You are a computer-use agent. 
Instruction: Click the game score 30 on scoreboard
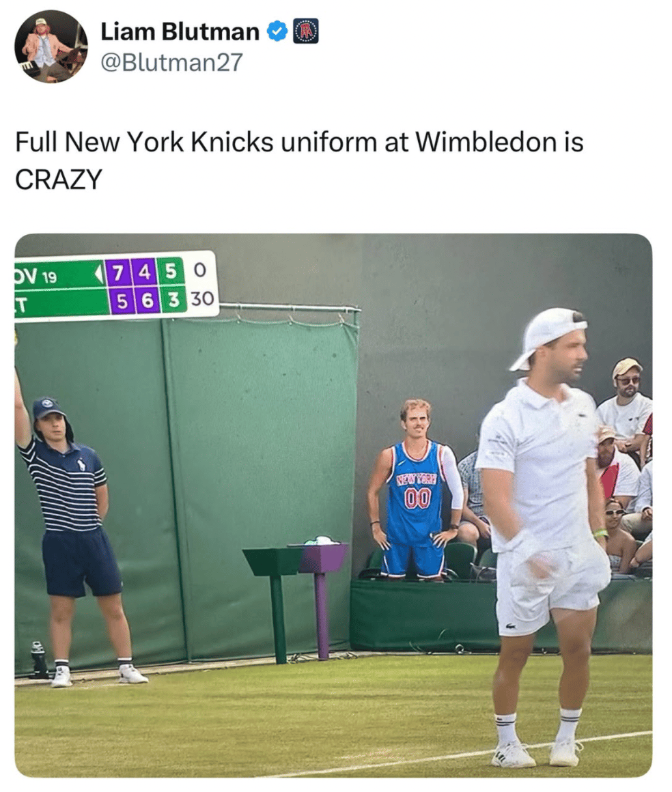click(202, 299)
